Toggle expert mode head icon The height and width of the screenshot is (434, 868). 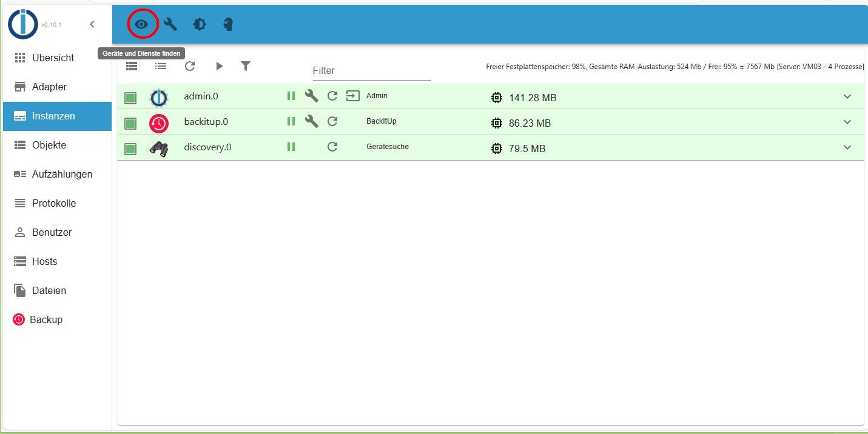[x=229, y=24]
